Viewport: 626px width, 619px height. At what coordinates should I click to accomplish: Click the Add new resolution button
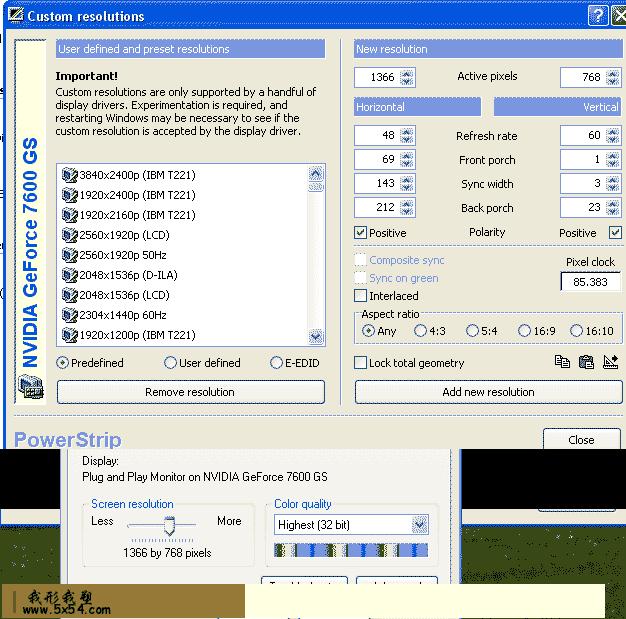tap(488, 392)
